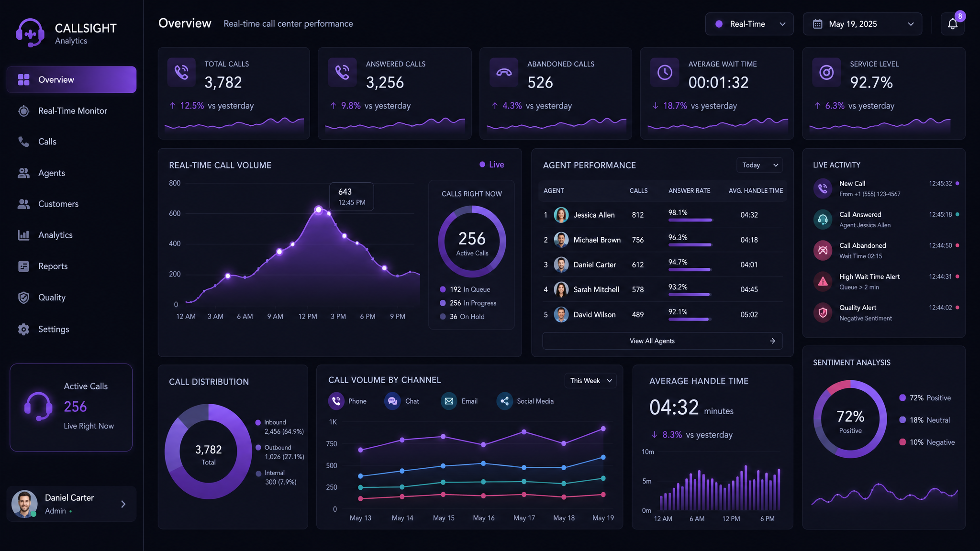980x551 pixels.
Task: Open Settings from the sidebar
Action: [71, 329]
